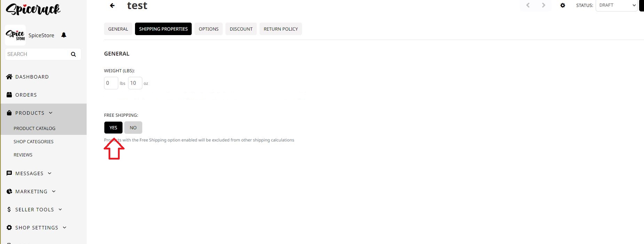Select PRODUCT CATALOG submenu item
This screenshot has width=644, height=244.
tap(34, 128)
